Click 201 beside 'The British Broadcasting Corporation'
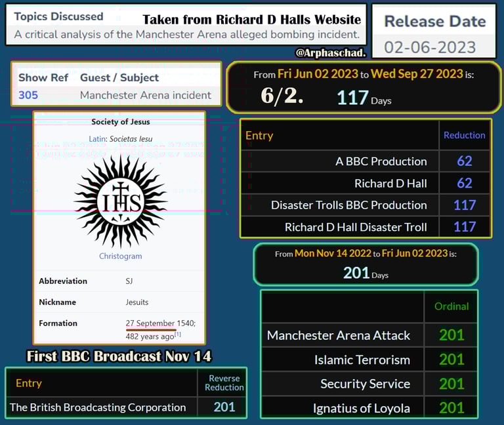This screenshot has height=425, width=504. [x=224, y=407]
